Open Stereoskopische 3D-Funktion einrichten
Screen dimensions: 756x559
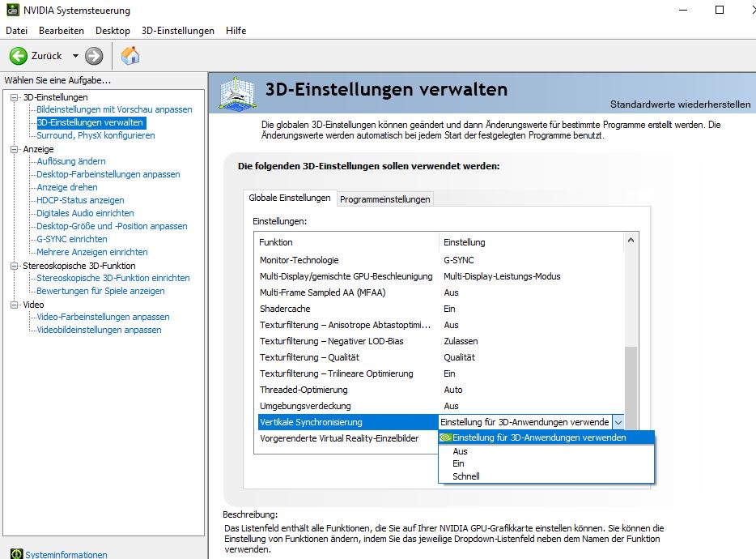[113, 278]
